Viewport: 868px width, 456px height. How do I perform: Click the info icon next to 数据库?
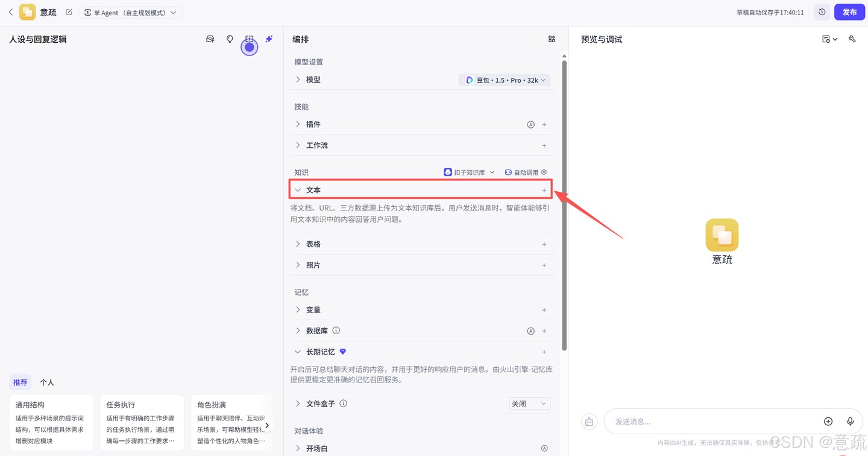tap(336, 331)
